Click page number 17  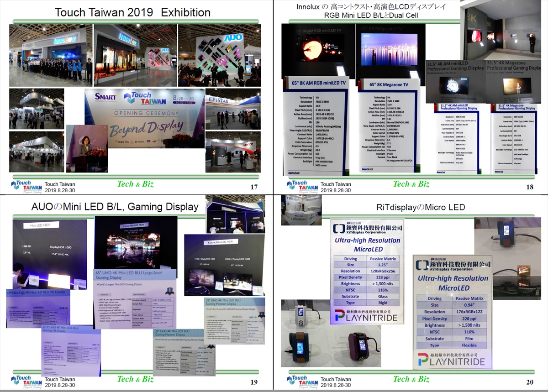(254, 187)
